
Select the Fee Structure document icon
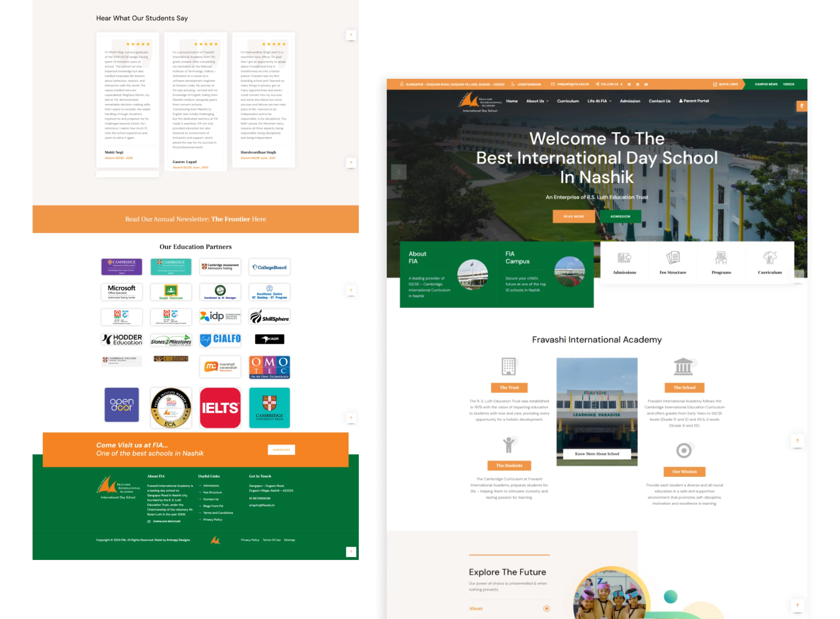pyautogui.click(x=673, y=258)
